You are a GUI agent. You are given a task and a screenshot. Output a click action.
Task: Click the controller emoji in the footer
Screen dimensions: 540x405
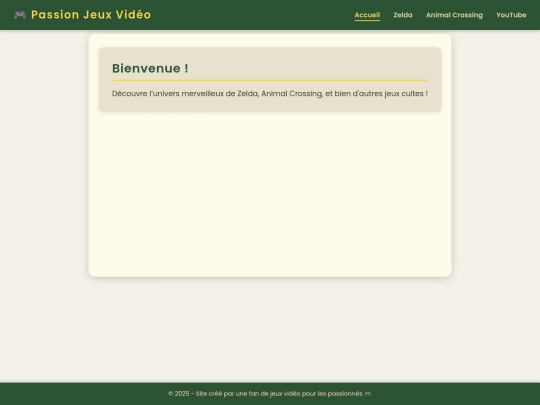[x=368, y=394]
